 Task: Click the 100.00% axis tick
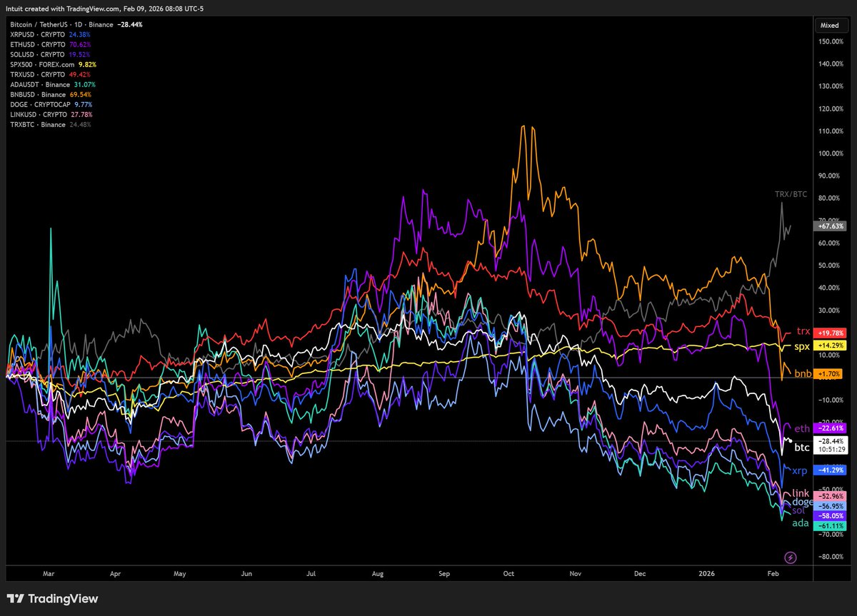click(x=831, y=153)
